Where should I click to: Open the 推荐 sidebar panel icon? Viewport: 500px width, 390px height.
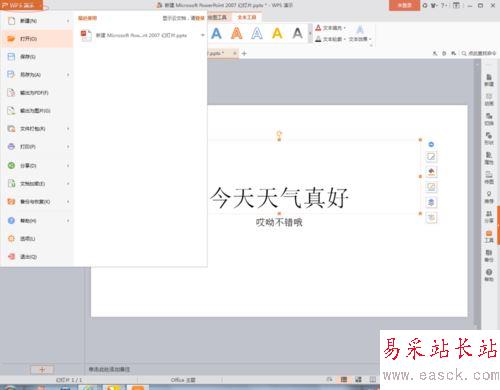(489, 197)
